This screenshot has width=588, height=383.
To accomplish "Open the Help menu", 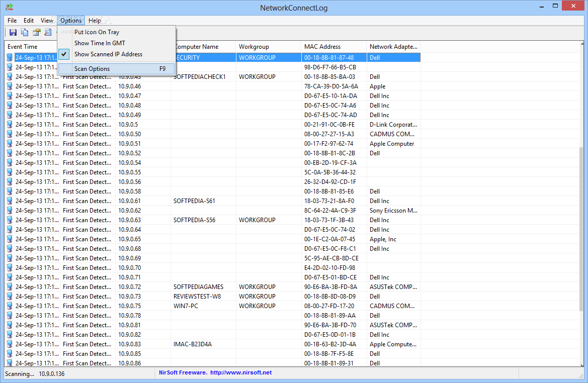I will click(x=95, y=21).
